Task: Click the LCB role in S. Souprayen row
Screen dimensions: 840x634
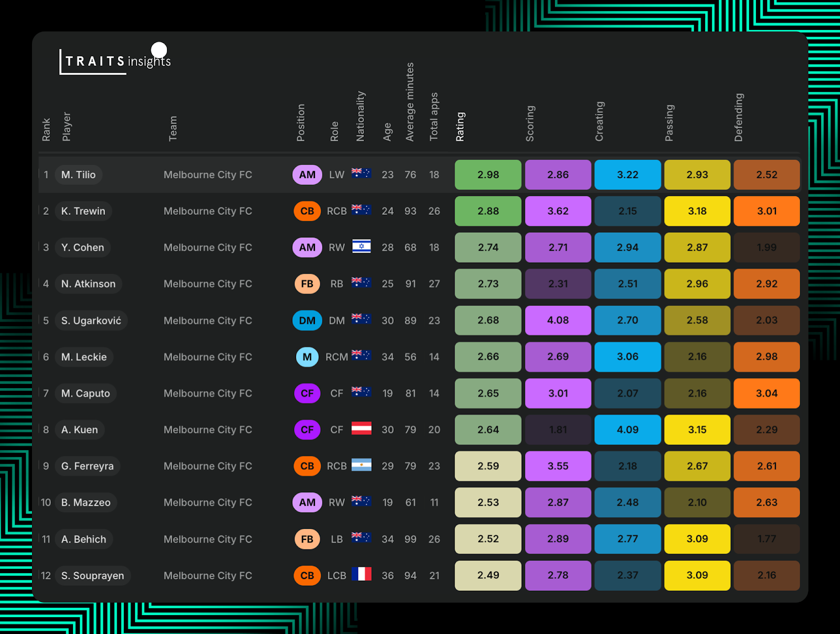Action: point(337,575)
